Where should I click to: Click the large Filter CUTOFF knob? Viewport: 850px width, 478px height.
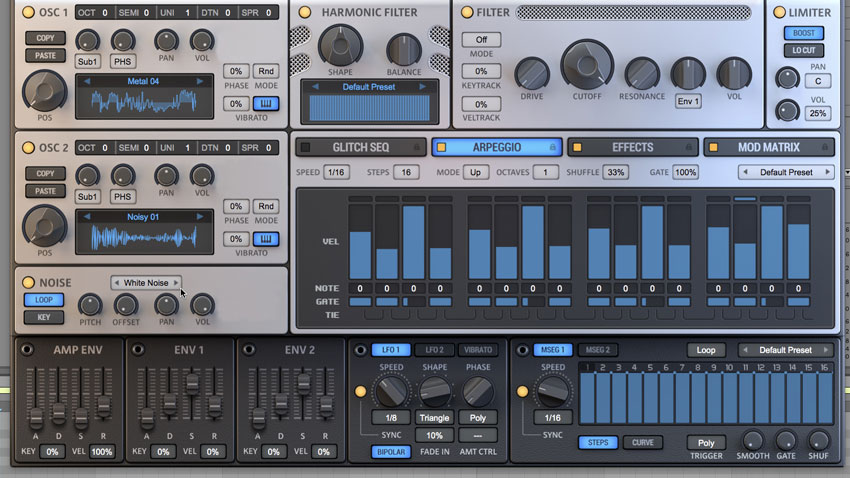[x=587, y=65]
